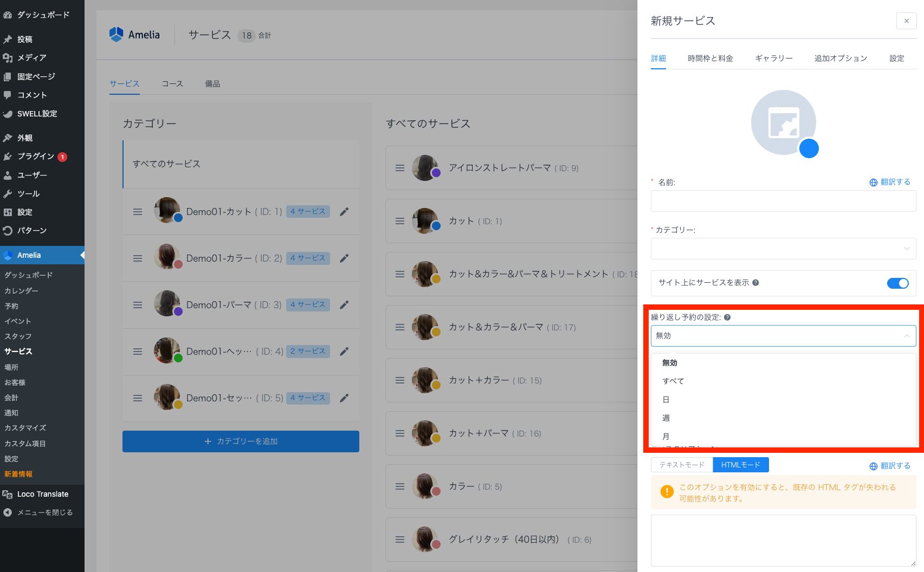Click the 名前 text input field
Screen dimensions: 924x572
point(783,201)
